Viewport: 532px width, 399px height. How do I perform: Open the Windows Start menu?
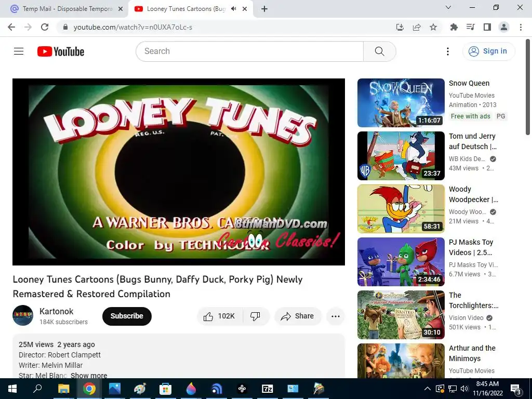tap(12, 389)
